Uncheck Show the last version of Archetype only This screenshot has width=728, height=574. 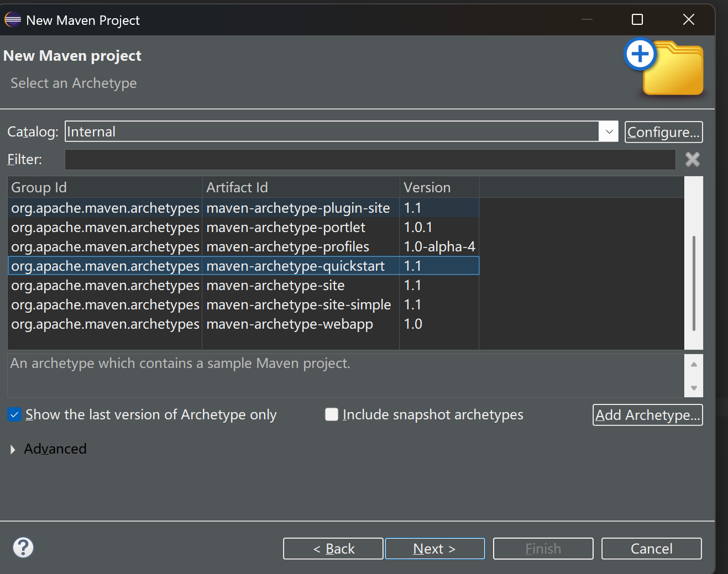click(x=14, y=414)
